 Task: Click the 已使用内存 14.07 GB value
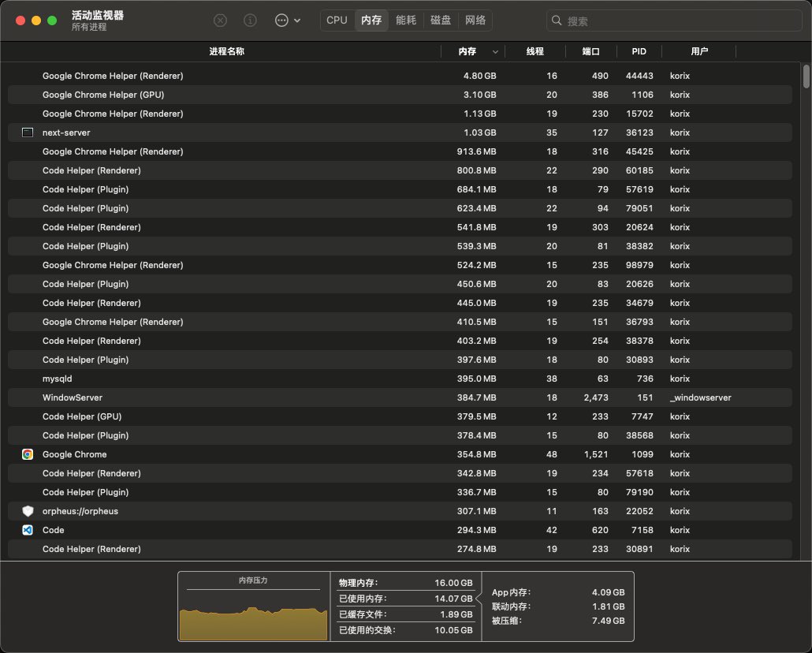click(x=453, y=599)
